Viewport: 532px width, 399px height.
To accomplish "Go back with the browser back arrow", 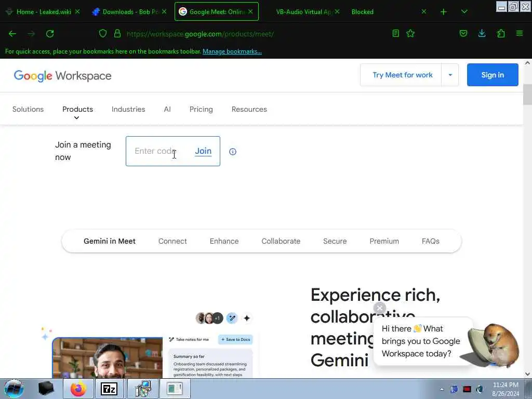I will [12, 34].
